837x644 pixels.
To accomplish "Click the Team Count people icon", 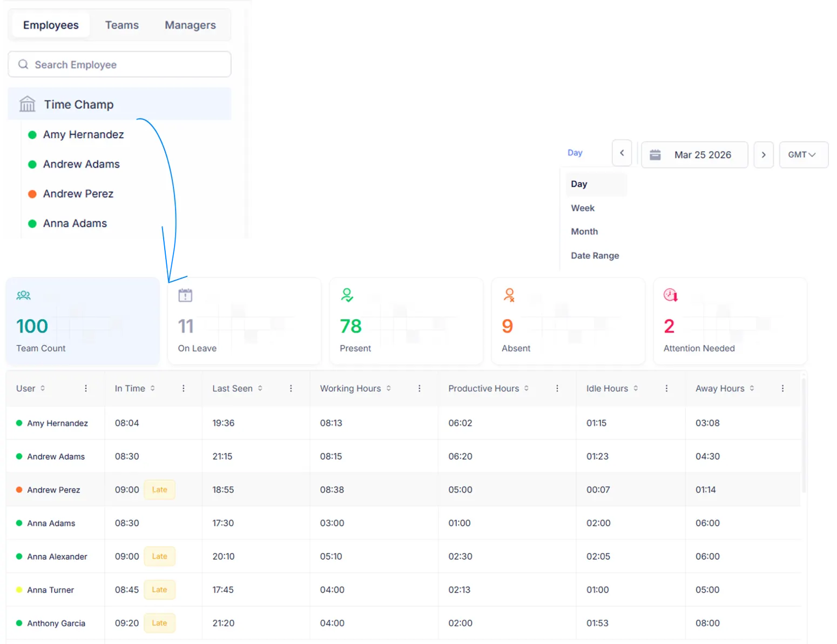I will click(x=23, y=295).
